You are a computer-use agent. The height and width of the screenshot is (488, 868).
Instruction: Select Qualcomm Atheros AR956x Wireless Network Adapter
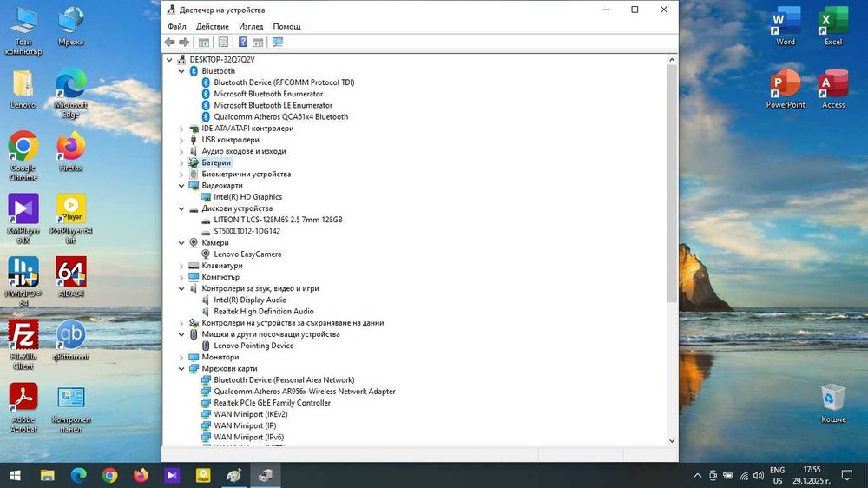(x=305, y=392)
